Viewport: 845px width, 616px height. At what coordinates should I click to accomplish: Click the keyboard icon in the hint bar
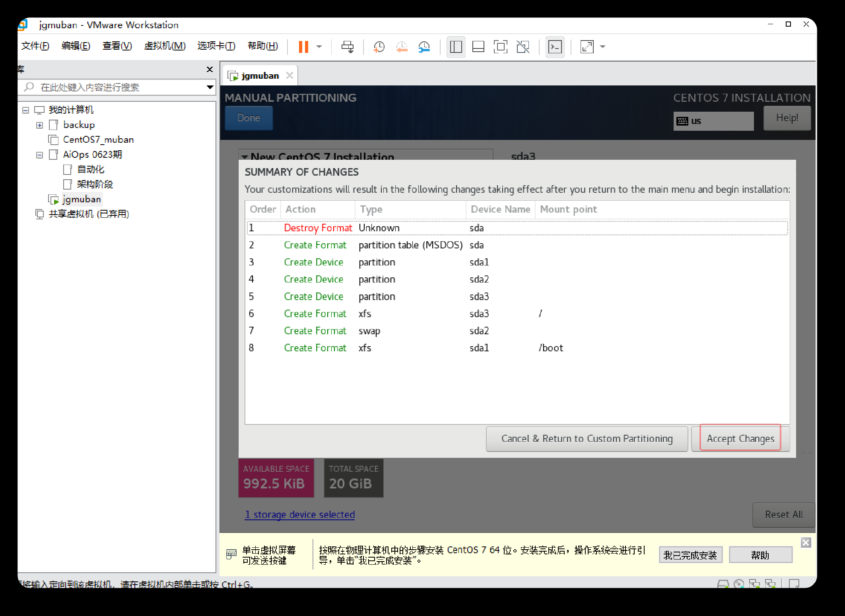click(231, 554)
